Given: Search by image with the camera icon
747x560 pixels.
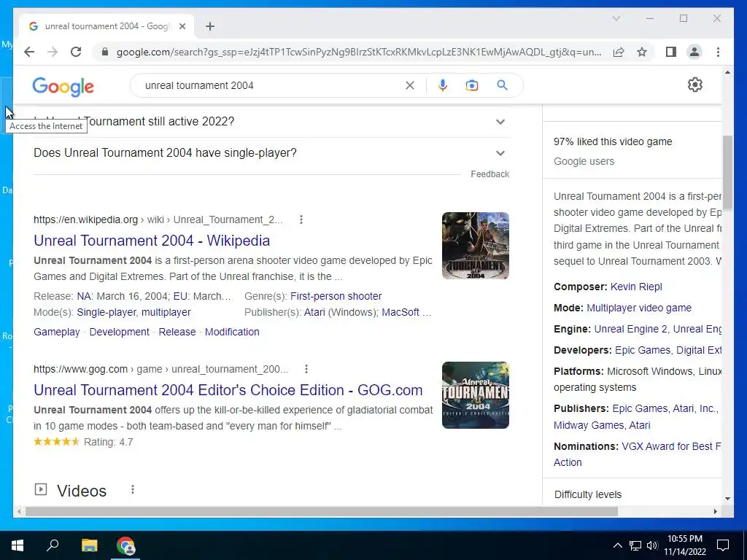Looking at the screenshot, I should click(x=472, y=85).
